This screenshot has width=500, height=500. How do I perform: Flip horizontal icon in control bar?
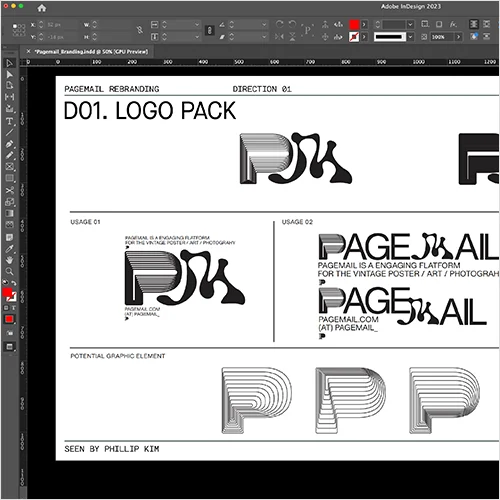pyautogui.click(x=279, y=37)
